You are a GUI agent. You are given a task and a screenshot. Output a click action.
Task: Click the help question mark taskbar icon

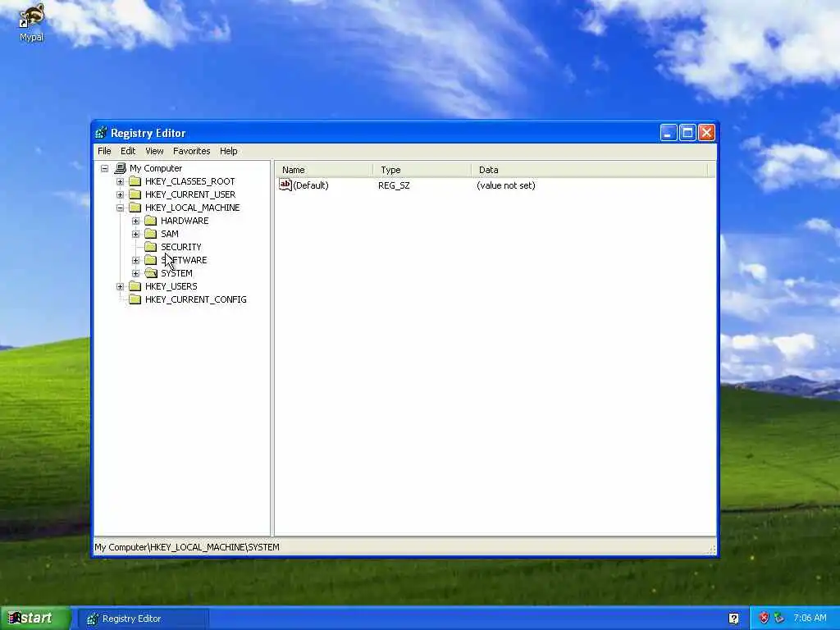tap(733, 619)
